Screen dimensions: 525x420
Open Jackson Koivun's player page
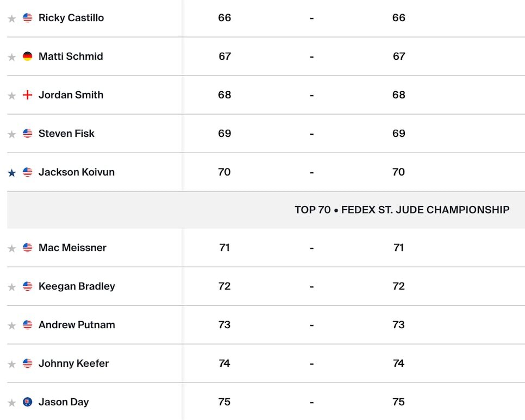[76, 172]
